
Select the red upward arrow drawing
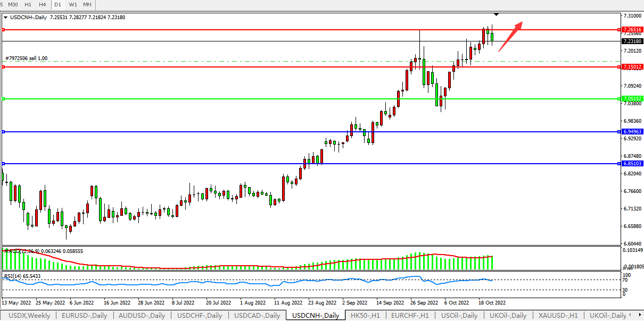(510, 36)
